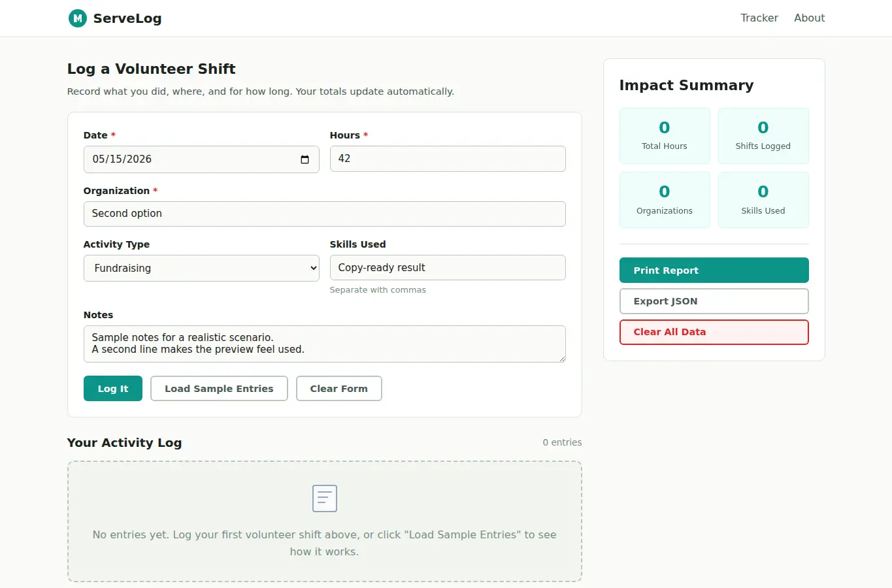Open the About nav item
This screenshot has width=892, height=588.
(809, 18)
